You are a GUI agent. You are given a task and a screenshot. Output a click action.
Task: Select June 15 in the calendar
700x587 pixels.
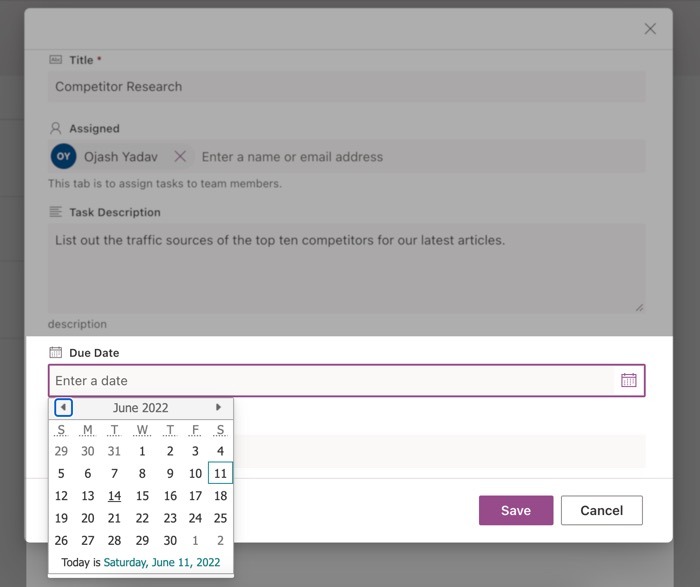pos(142,495)
